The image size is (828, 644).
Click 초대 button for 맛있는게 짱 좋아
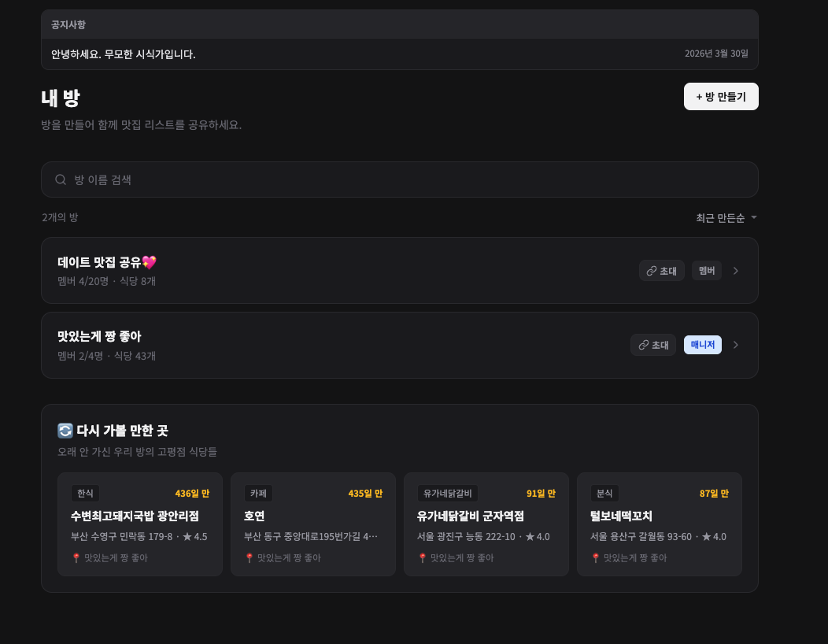[x=653, y=345]
